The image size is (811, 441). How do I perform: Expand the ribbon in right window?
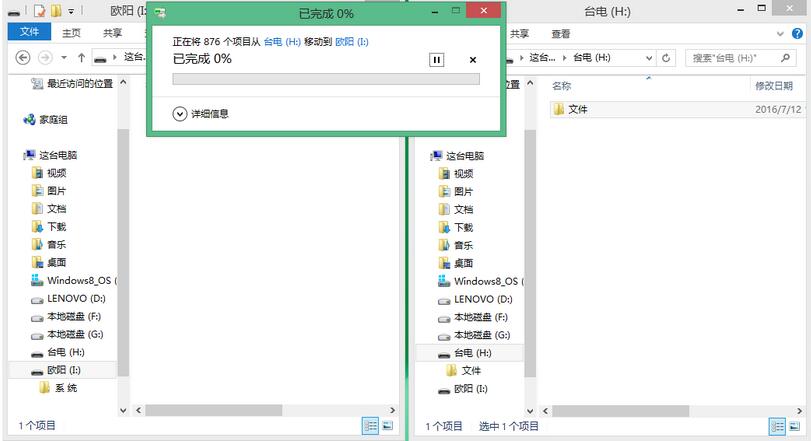click(780, 34)
